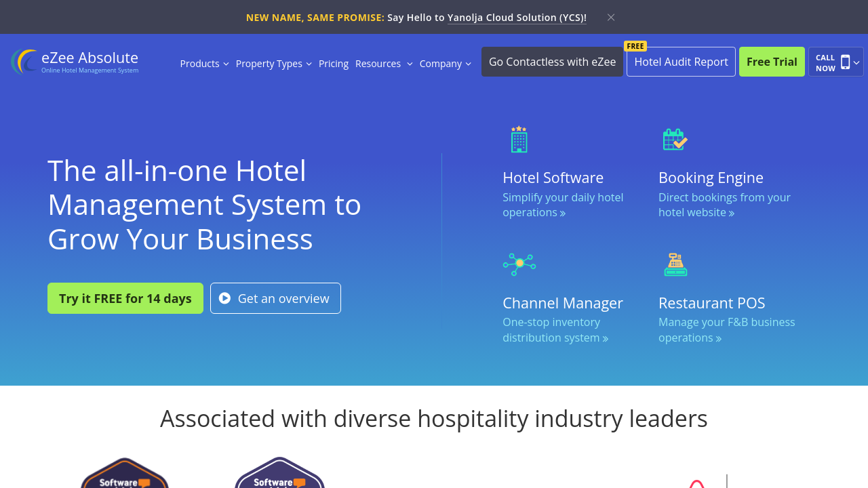Click the Call Now phone icon

click(x=845, y=62)
